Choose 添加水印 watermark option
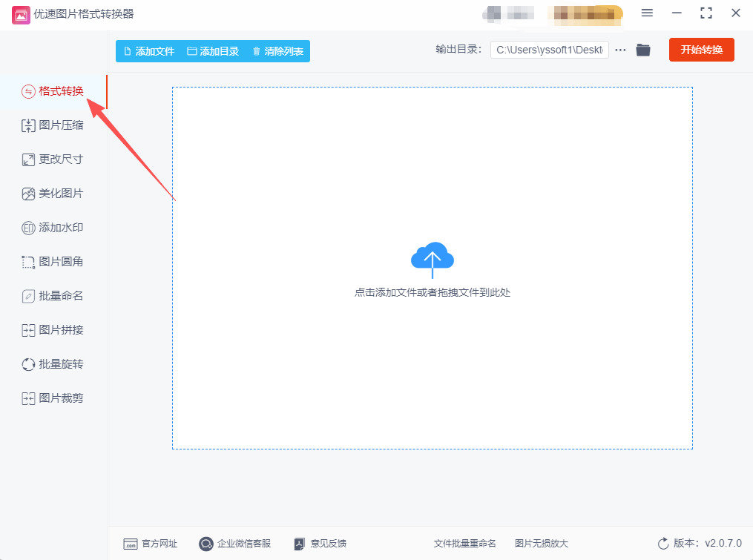Viewport: 753px width, 560px height. click(53, 228)
